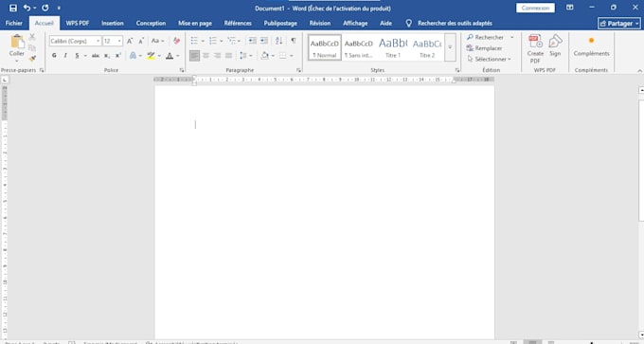The width and height of the screenshot is (644, 344).
Task: Click the numbered list icon
Action: pyautogui.click(x=213, y=41)
